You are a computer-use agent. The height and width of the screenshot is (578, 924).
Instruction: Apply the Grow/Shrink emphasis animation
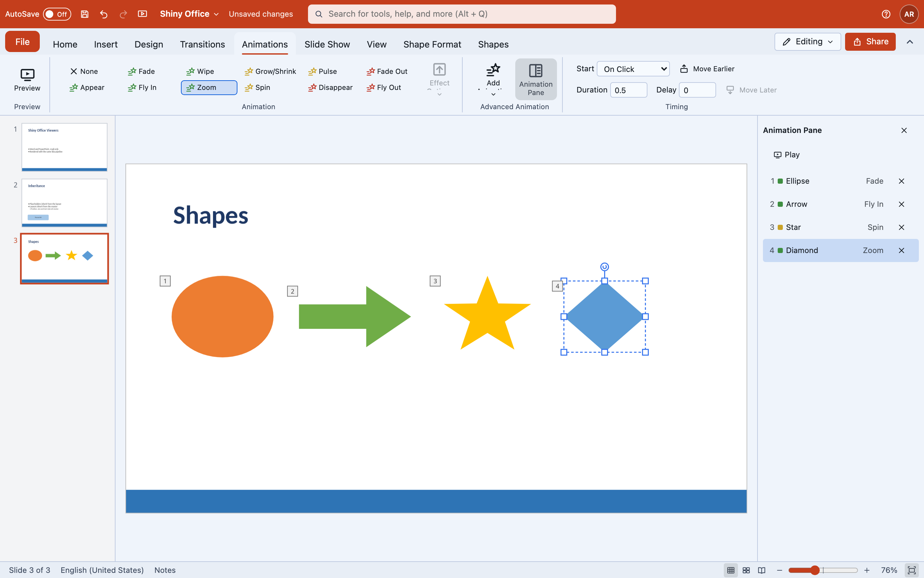pyautogui.click(x=270, y=72)
